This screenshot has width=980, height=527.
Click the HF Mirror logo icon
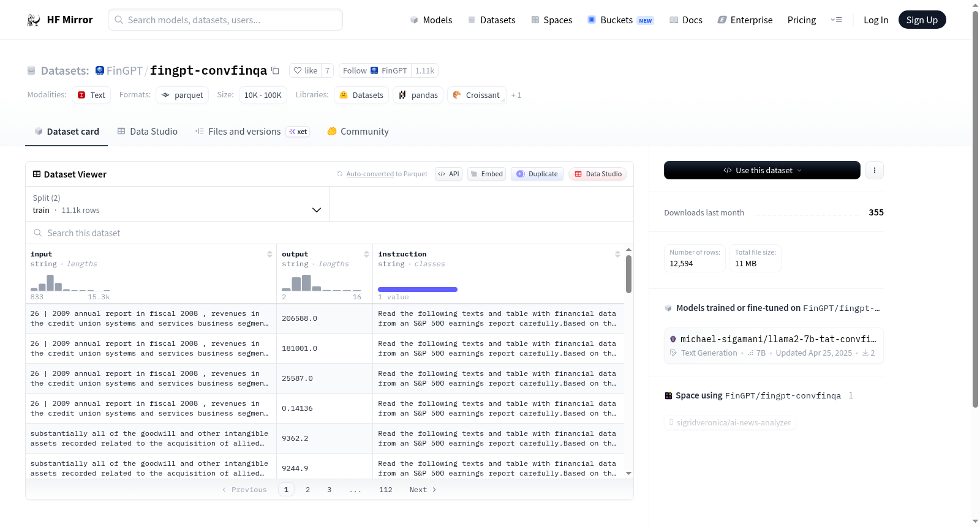[x=34, y=20]
